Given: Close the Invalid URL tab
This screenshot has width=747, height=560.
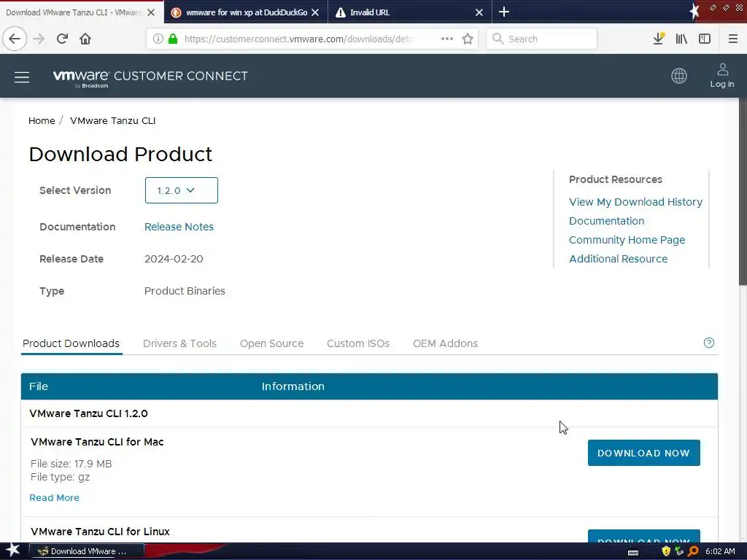Looking at the screenshot, I should point(479,12).
